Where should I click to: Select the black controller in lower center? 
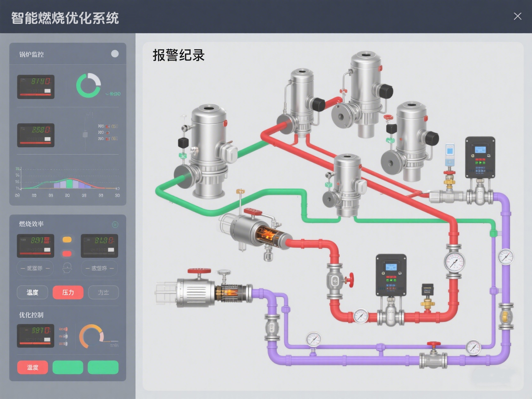click(x=391, y=275)
